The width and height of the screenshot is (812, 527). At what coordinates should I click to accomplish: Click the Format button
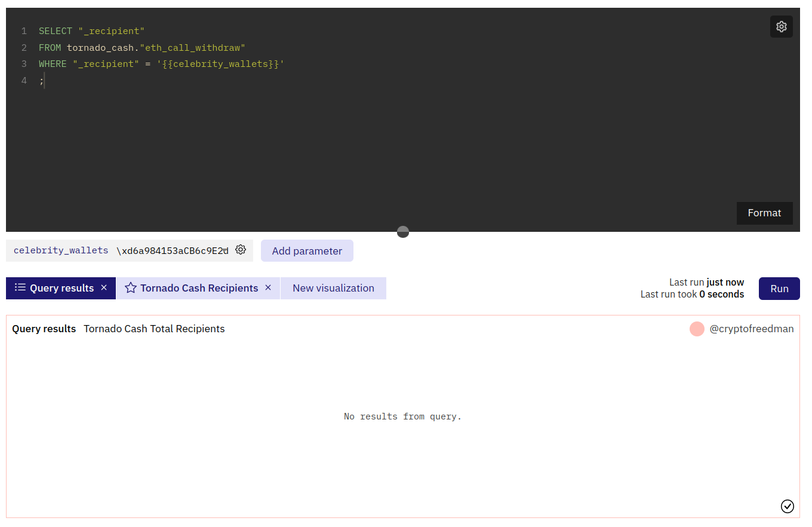point(764,213)
